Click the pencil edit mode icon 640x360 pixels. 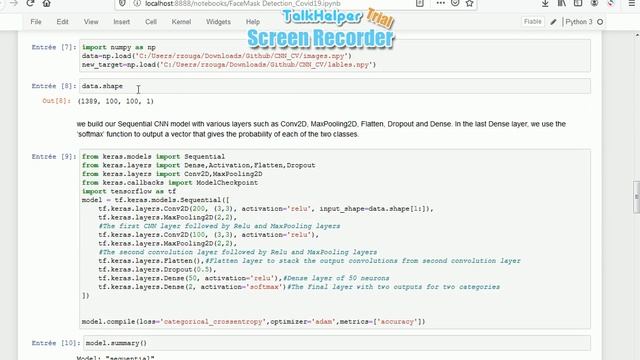click(x=553, y=22)
